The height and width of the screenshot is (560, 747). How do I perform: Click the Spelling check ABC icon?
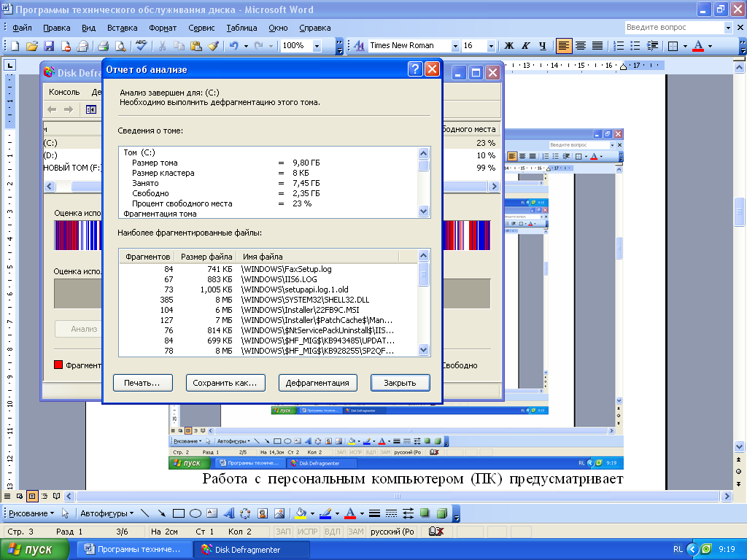[x=141, y=46]
